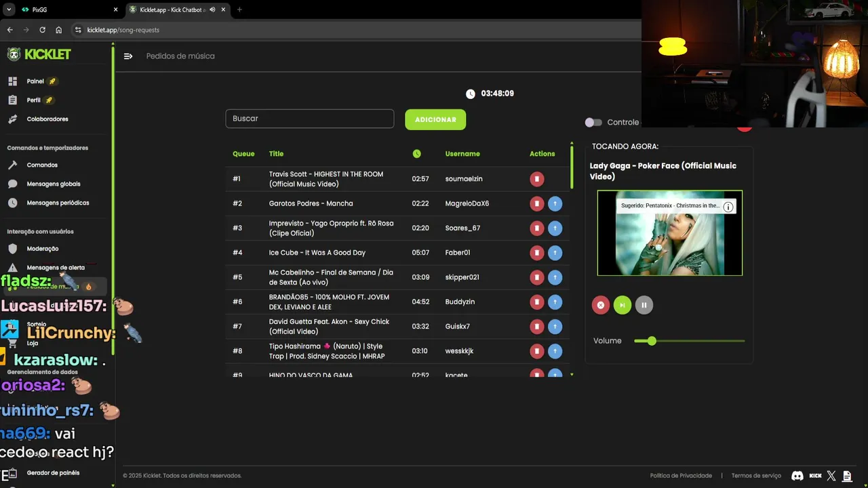Viewport: 868px width, 488px height.
Task: Close the PixGG browser tab
Action: pyautogui.click(x=115, y=9)
